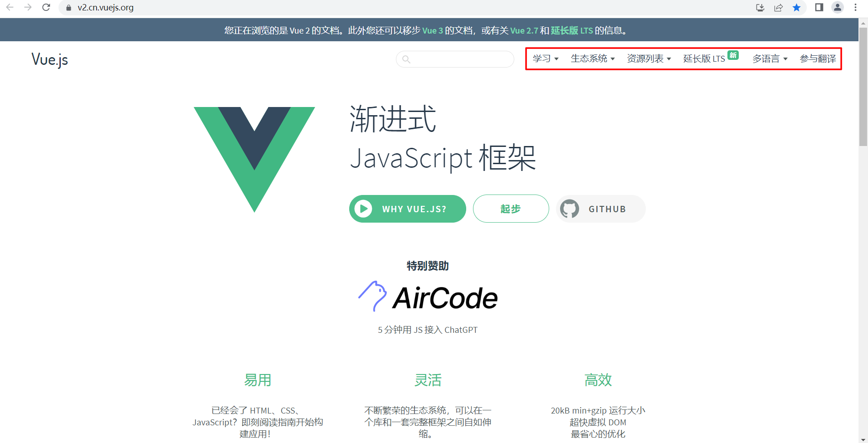Open the 延长版 LTS nav item

[x=704, y=58]
